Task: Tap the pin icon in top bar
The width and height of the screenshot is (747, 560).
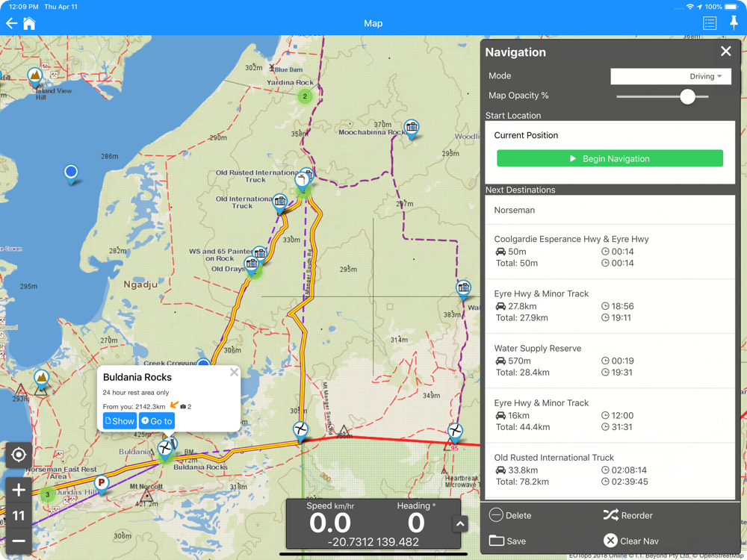Action: pyautogui.click(x=734, y=24)
